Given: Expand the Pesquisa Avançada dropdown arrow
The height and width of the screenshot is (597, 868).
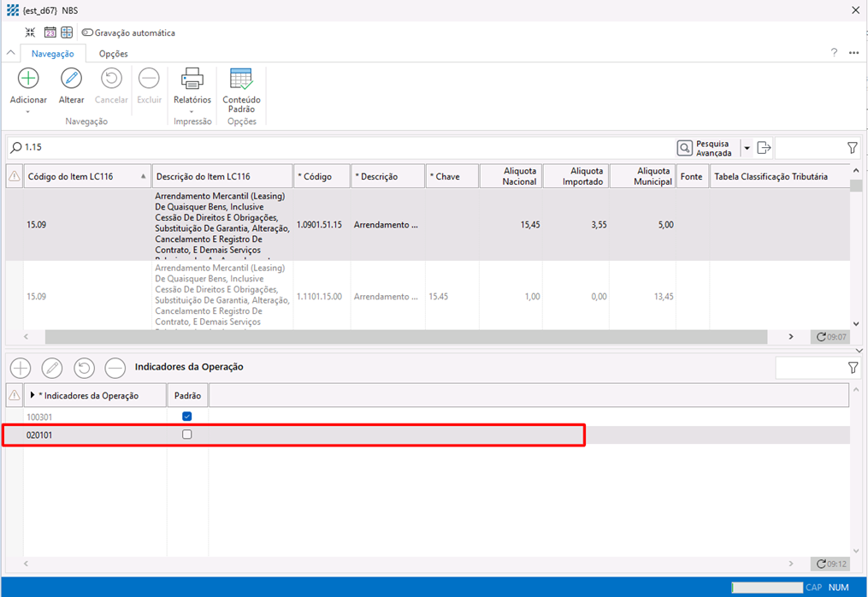Looking at the screenshot, I should pyautogui.click(x=747, y=148).
